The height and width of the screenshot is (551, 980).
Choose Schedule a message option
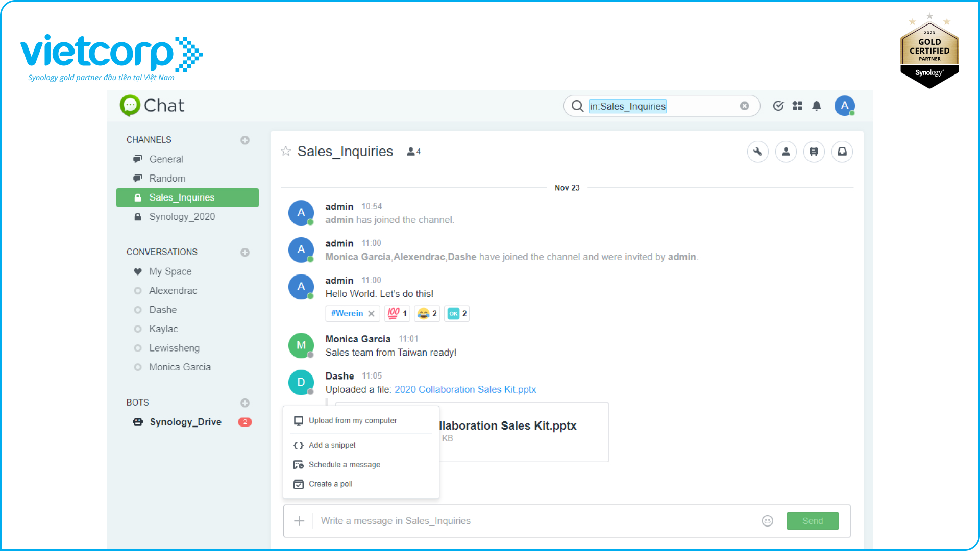pyautogui.click(x=344, y=465)
